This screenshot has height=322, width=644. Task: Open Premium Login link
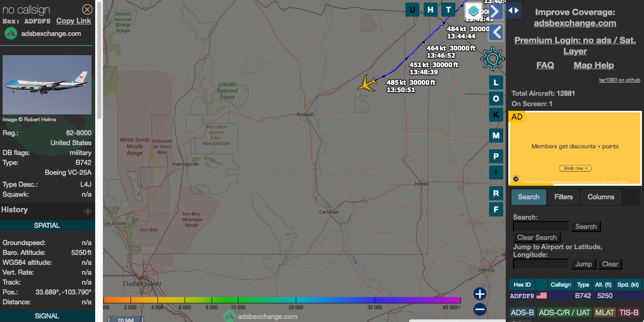[x=575, y=45]
